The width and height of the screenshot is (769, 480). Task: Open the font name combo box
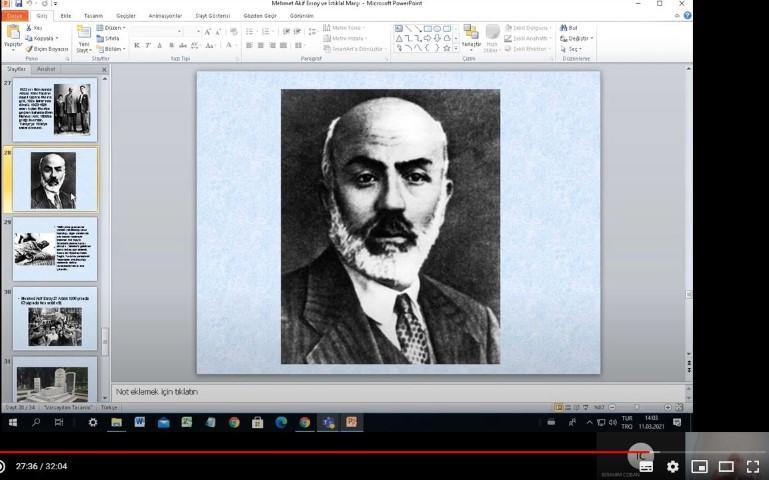point(157,32)
